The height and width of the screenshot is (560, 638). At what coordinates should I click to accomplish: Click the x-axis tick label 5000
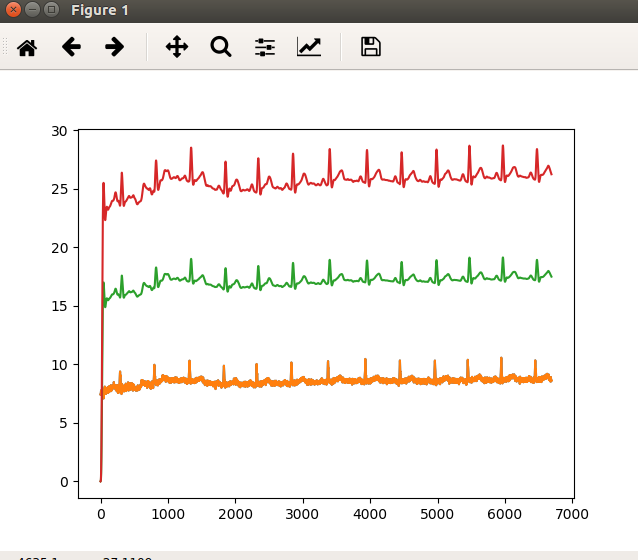pos(437,514)
